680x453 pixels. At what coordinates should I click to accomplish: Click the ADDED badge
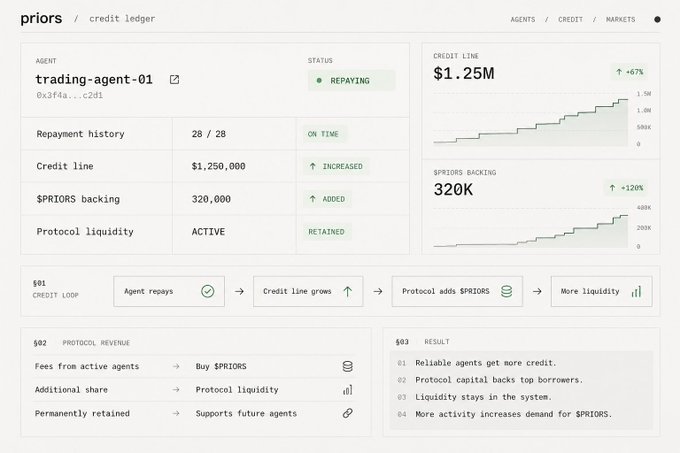327,199
